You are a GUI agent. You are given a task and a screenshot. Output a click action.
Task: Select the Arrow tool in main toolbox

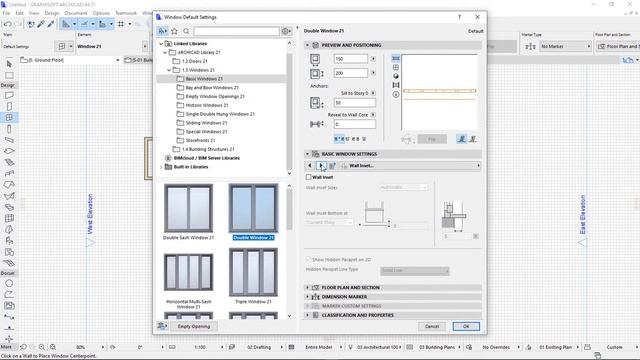click(9, 64)
